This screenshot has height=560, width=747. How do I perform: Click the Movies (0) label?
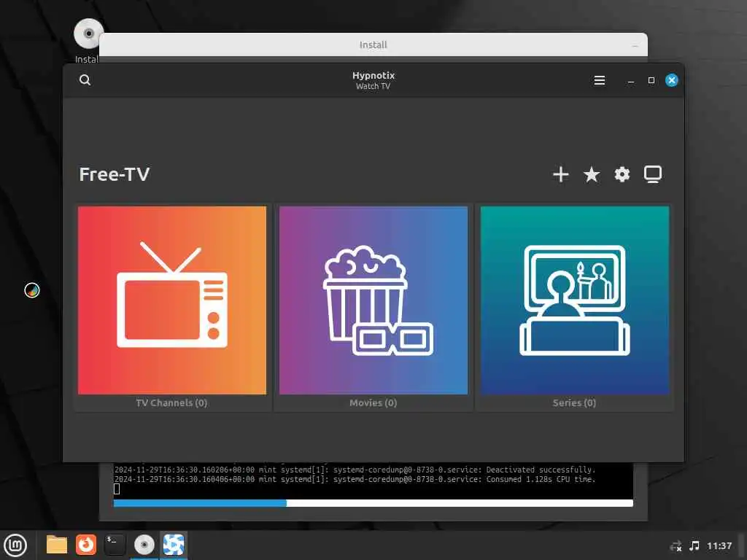[373, 402]
